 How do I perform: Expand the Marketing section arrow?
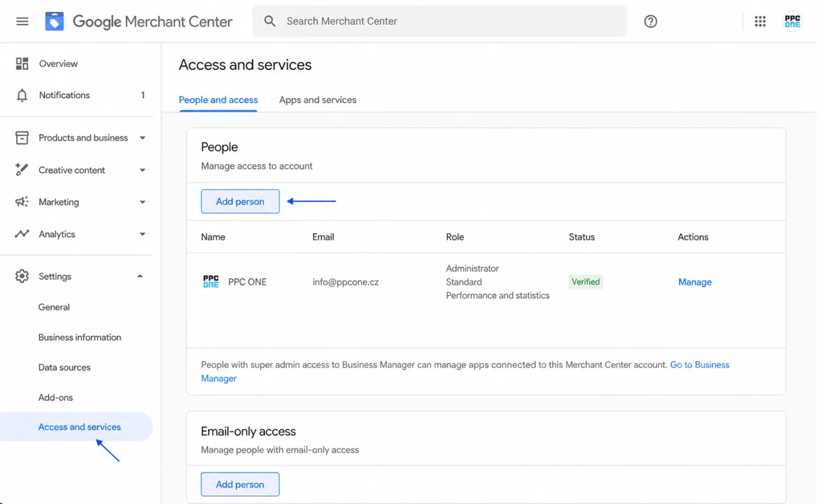tap(142, 202)
